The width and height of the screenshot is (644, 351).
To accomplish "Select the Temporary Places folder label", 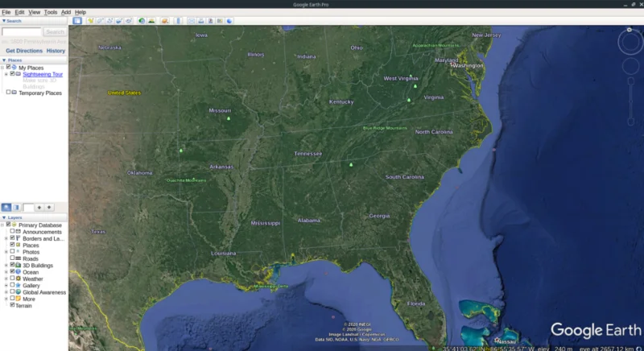I will point(40,93).
